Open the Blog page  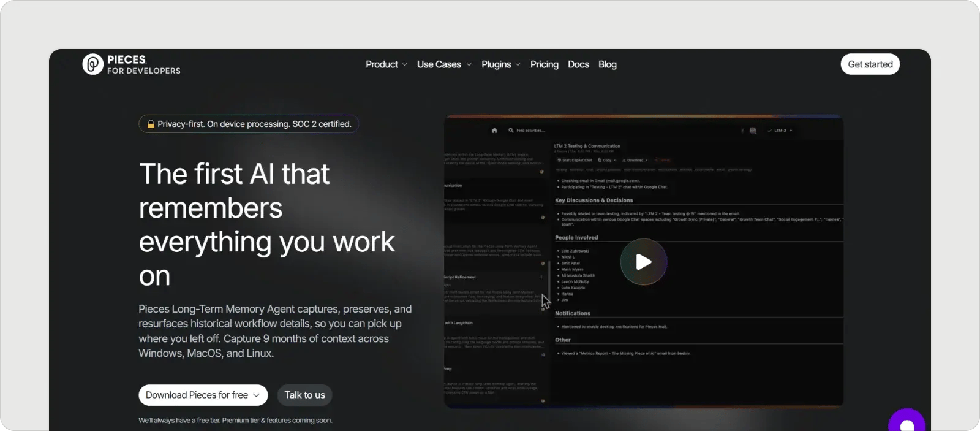tap(607, 64)
